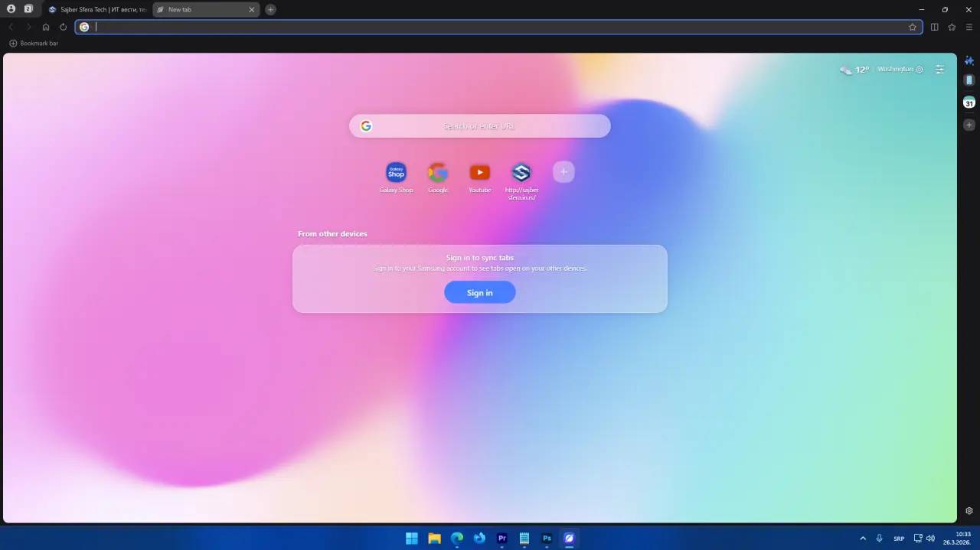Viewport: 980px width, 550px height.
Task: Open sidebar settings gear at bottom right
Action: click(x=969, y=511)
